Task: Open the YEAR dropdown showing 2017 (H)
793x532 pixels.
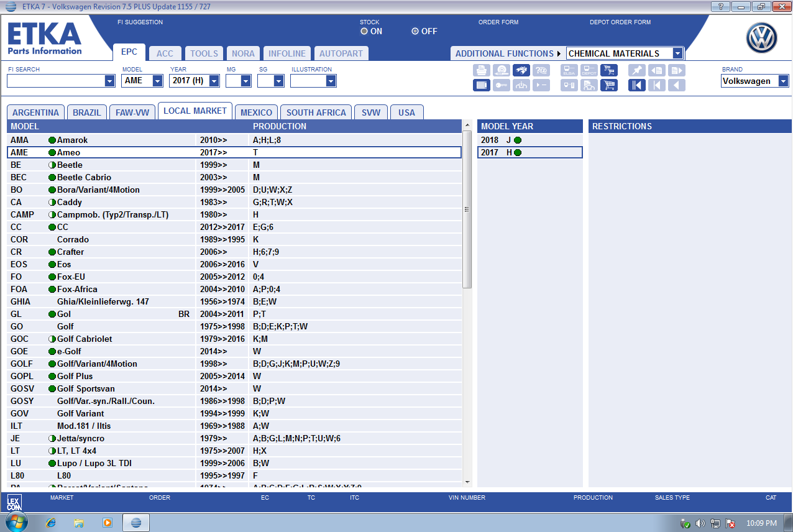Action: [x=214, y=81]
